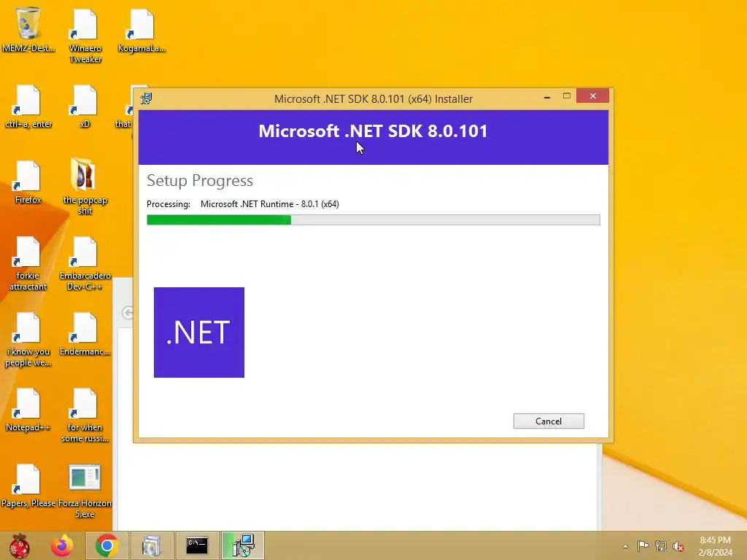Click the installer title bar icon
The height and width of the screenshot is (560, 747).
click(146, 98)
